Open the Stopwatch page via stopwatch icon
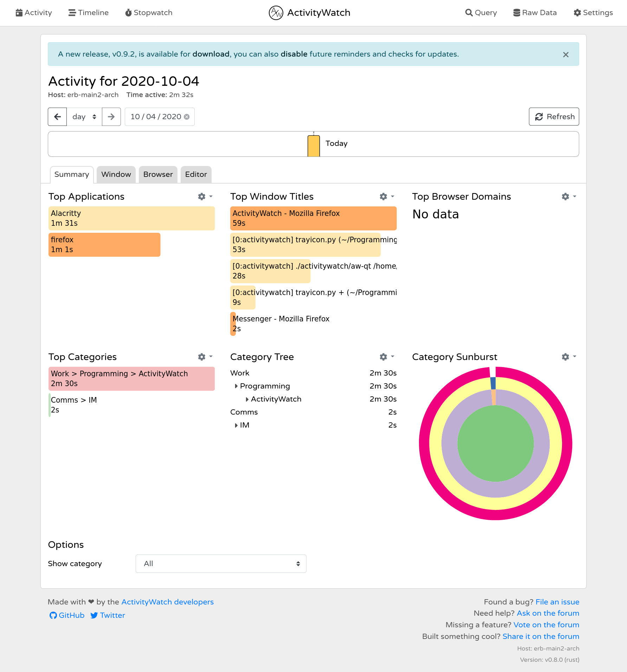Image resolution: width=627 pixels, height=672 pixels. click(128, 13)
